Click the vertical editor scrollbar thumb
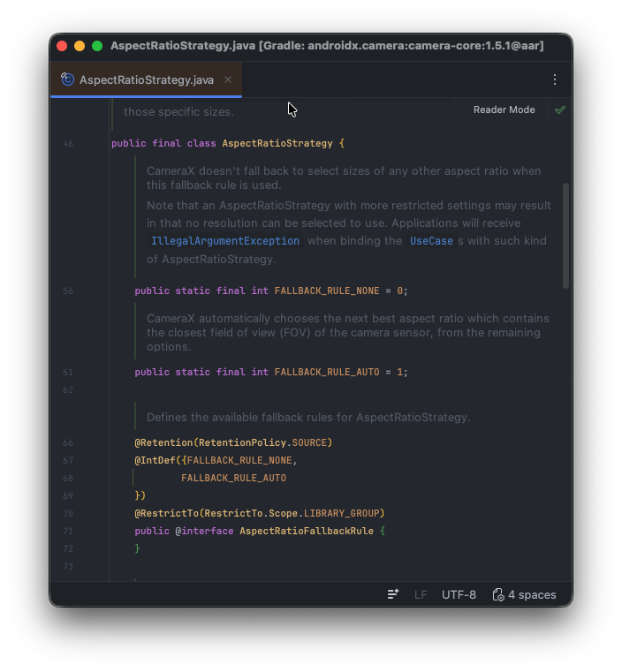 [x=565, y=234]
